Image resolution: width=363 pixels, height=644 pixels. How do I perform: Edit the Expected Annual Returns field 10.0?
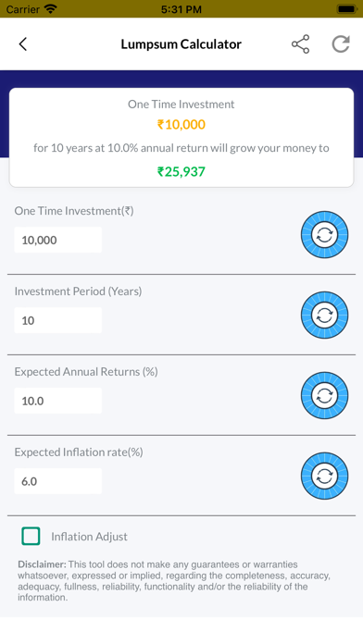(x=58, y=401)
